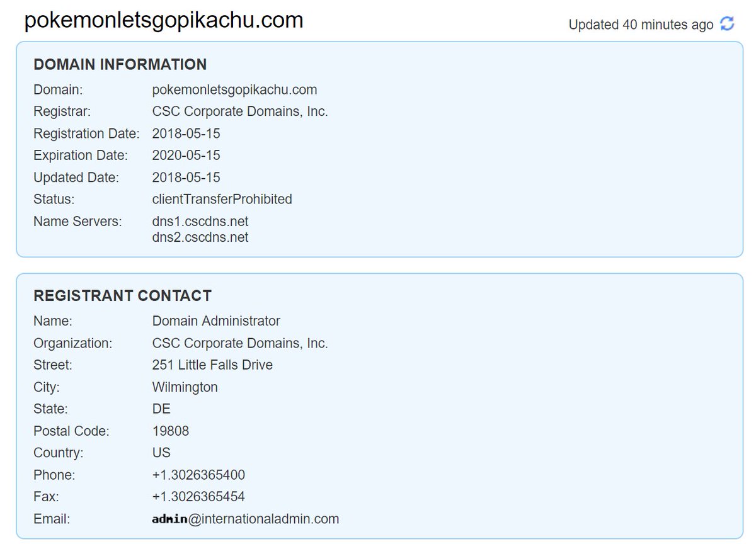Click the Domain Administrator name value
The height and width of the screenshot is (544, 756).
point(216,320)
